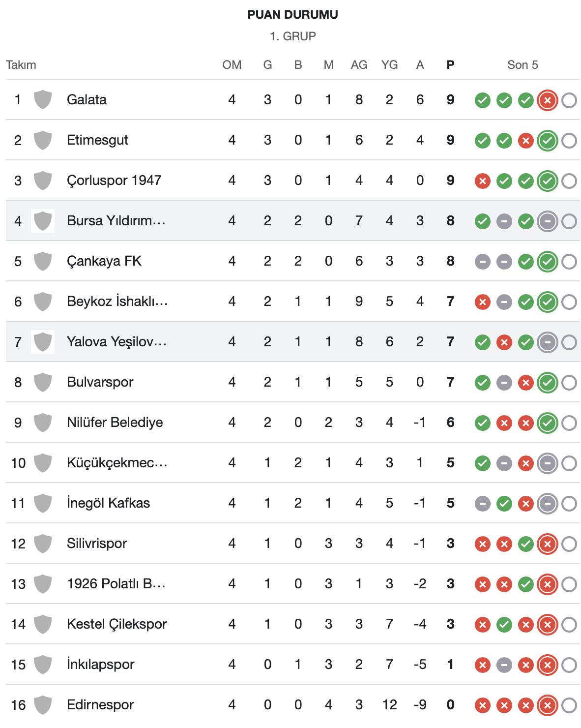Image resolution: width=581 pixels, height=728 pixels.
Task: Click Çorluspor 1947's first red loss icon
Action: tap(482, 182)
